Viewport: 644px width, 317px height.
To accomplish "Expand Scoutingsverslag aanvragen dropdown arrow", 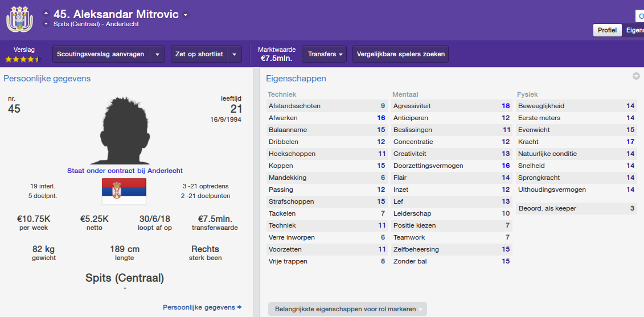I will point(158,55).
